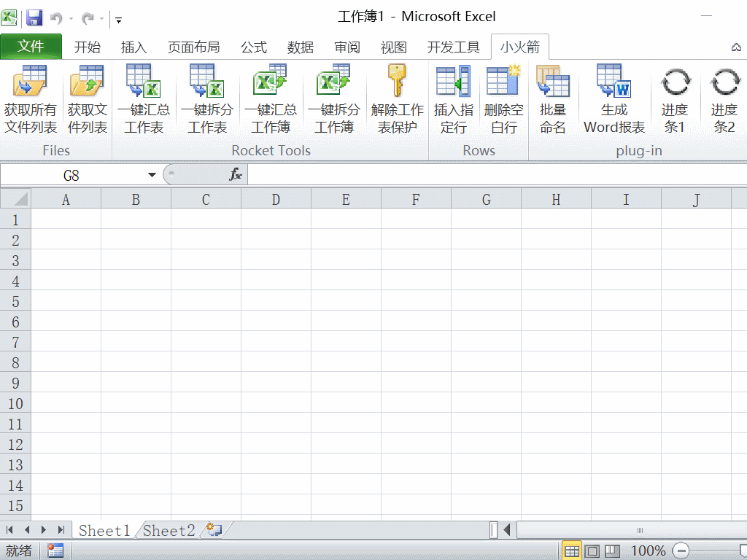Select column J header
Screen dimensions: 747x560
coord(696,199)
